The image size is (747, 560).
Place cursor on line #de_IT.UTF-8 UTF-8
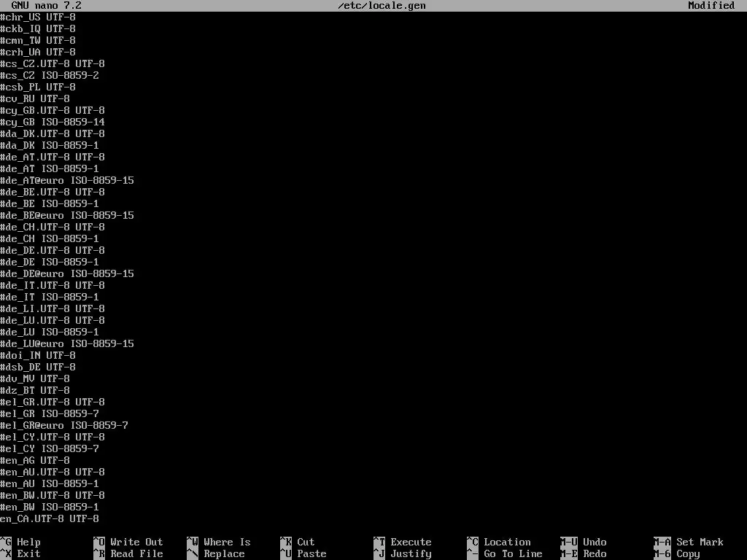click(53, 285)
